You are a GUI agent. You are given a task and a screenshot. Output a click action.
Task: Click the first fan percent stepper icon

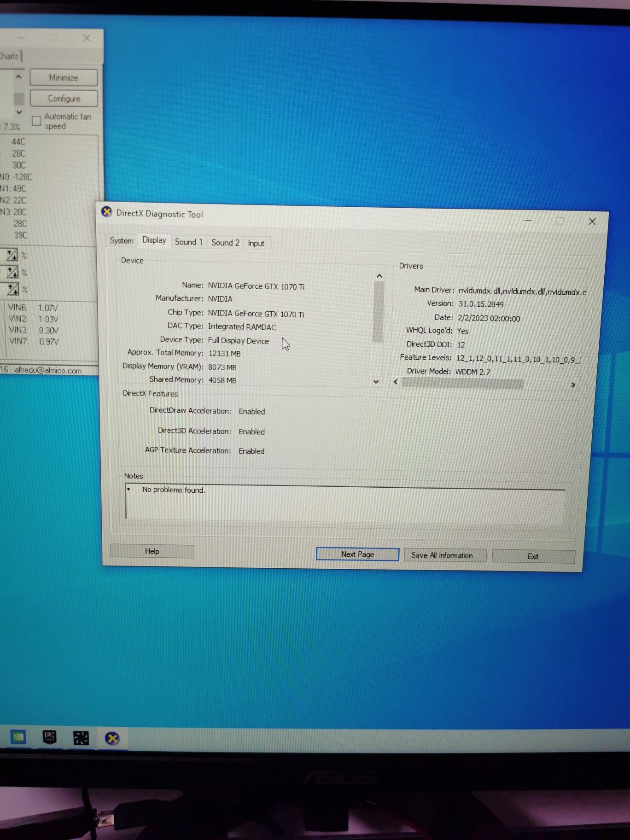(12, 255)
